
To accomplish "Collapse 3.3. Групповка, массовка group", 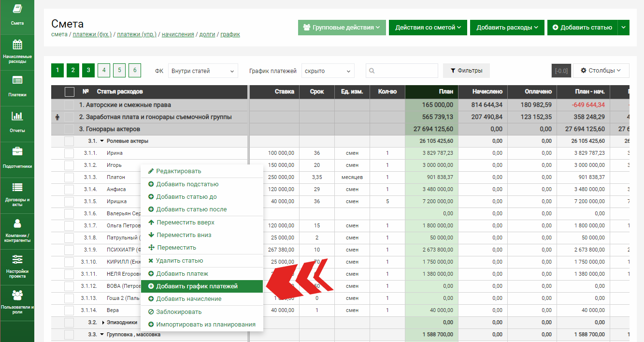I will pyautogui.click(x=102, y=335).
